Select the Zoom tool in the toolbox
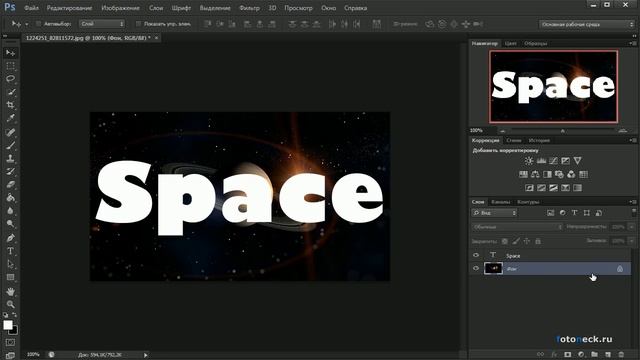 [11, 304]
